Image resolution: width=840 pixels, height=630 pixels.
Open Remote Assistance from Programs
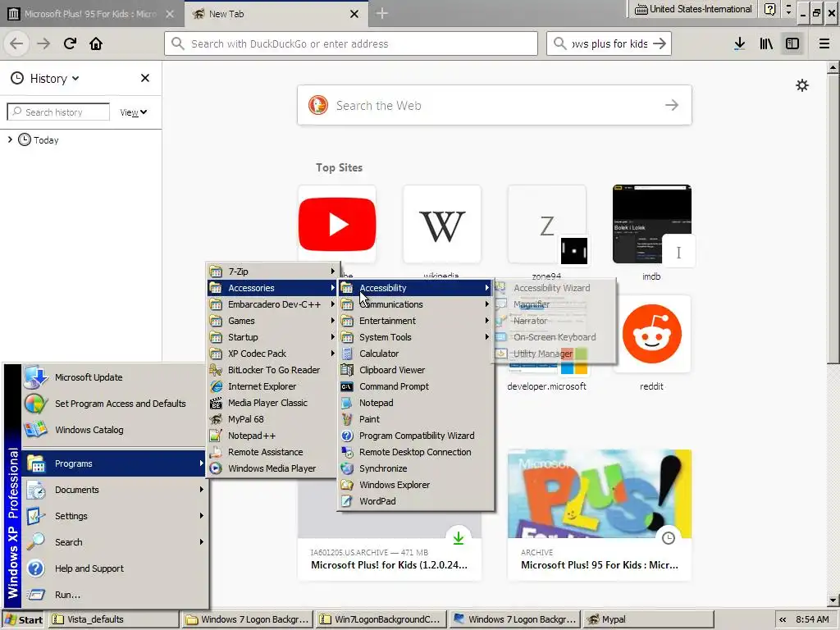(x=272, y=452)
